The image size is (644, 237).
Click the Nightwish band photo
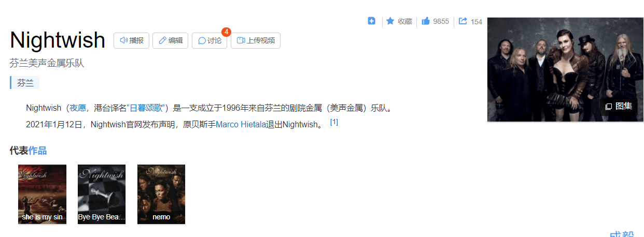click(x=565, y=70)
